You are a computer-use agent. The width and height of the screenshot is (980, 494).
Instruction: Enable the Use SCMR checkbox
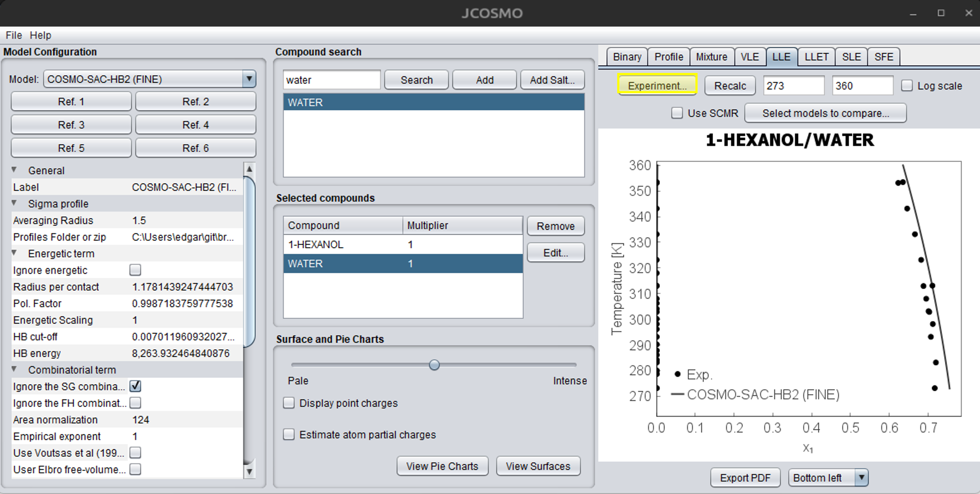pos(677,113)
